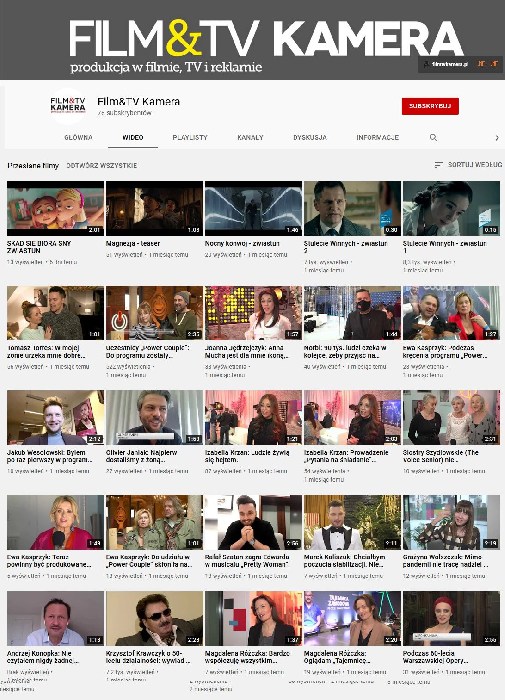The image size is (505, 700).
Task: Play the Nocny konwój zwiastun thumbnail
Action: click(253, 208)
